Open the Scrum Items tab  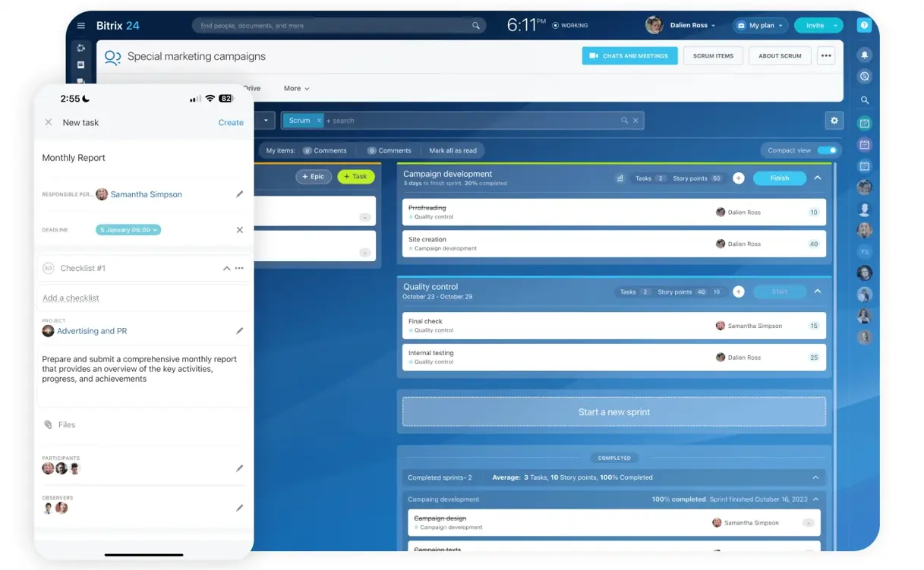tap(713, 56)
